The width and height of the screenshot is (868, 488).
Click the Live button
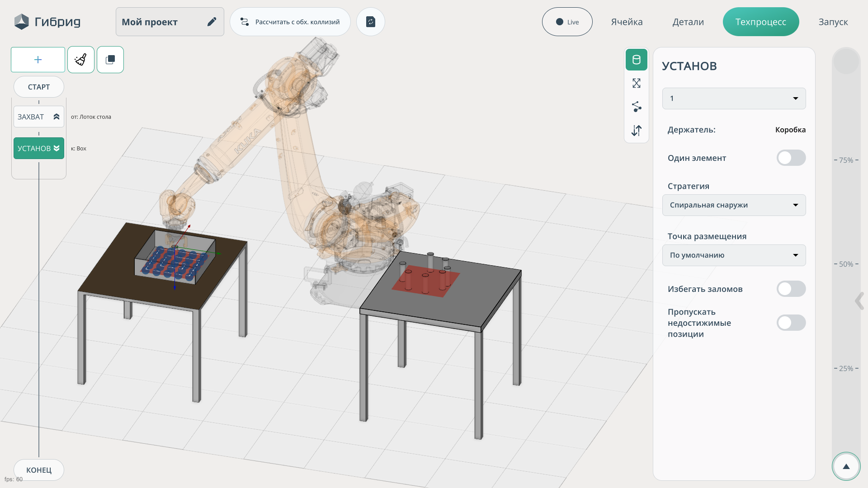coord(567,22)
